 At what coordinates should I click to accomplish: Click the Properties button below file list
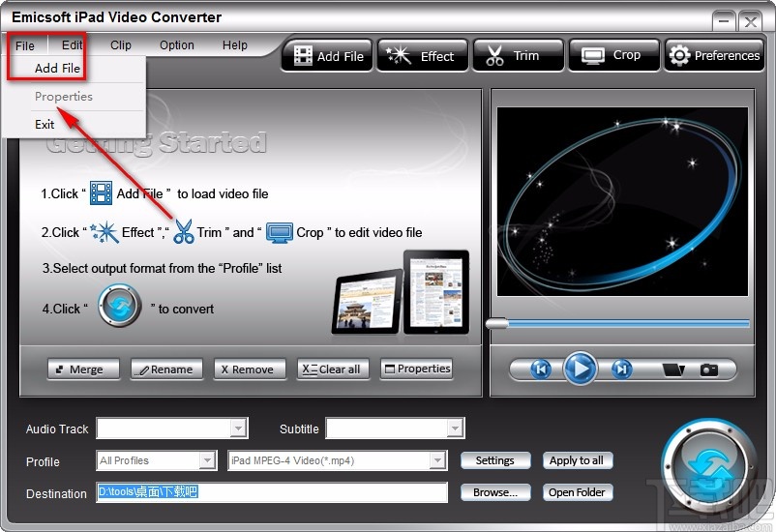click(x=417, y=369)
